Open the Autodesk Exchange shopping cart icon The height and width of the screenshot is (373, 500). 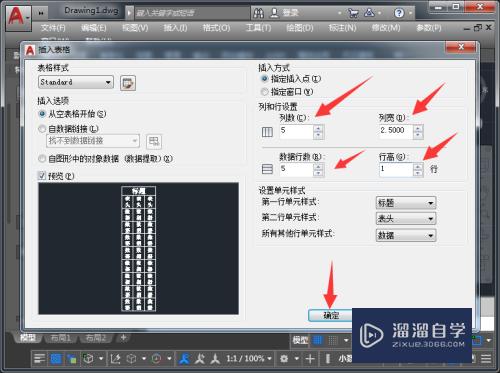click(x=353, y=13)
